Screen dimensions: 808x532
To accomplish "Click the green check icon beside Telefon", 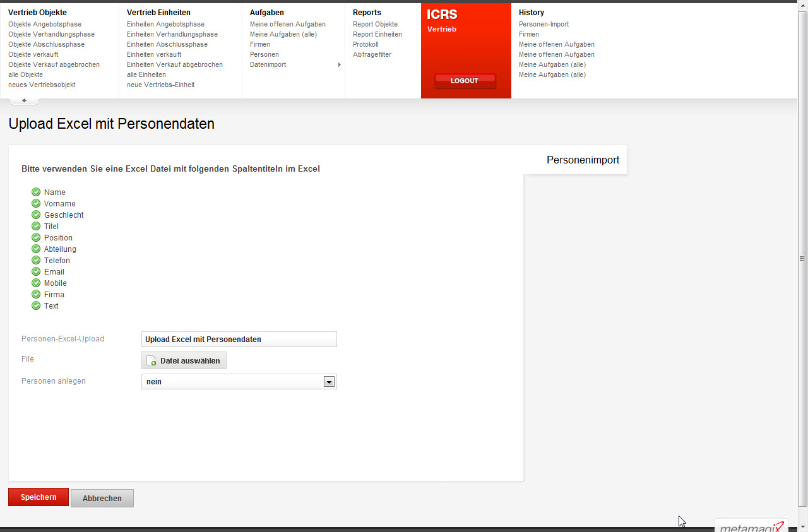I will click(x=36, y=260).
